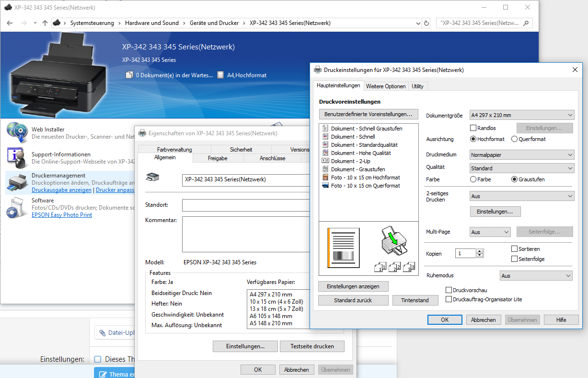Select preset Dokument - Graustufen
This screenshot has width=588, height=378.
[354, 169]
